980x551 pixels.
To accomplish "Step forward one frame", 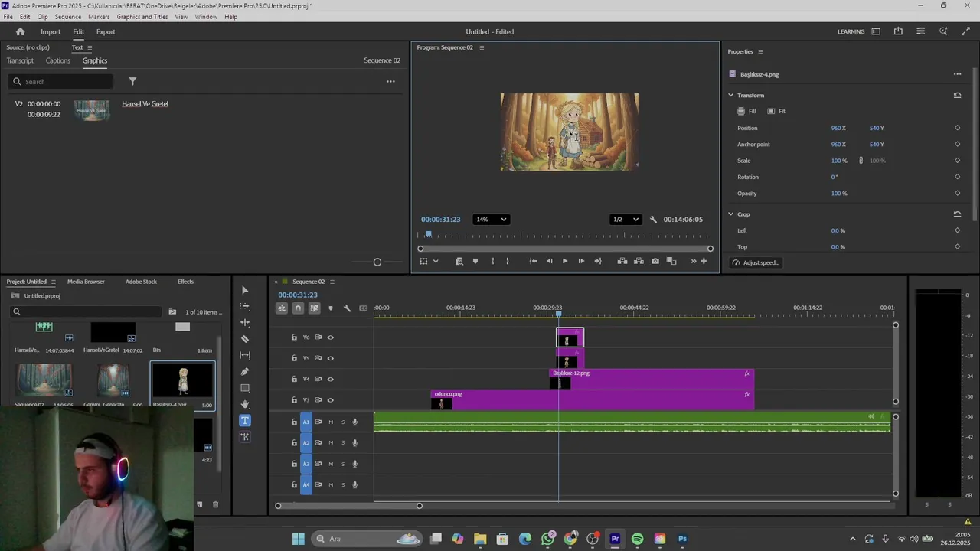I will tap(581, 261).
